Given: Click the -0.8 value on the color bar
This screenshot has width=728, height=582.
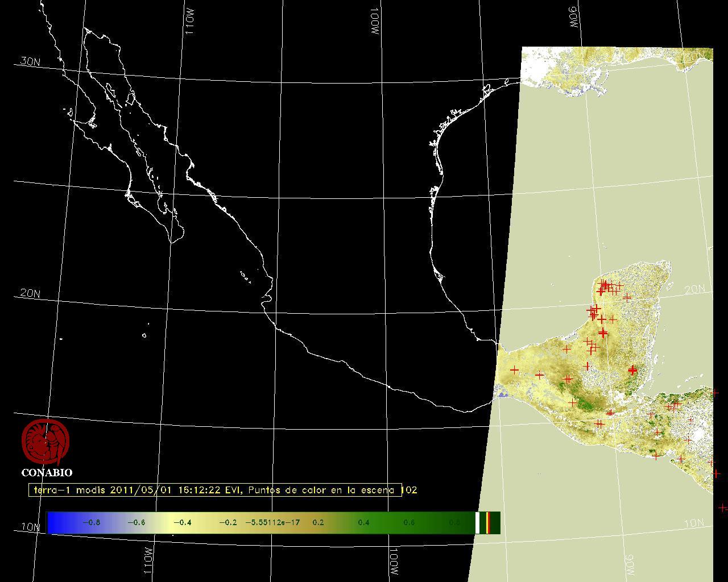Looking at the screenshot, I should click(x=91, y=522).
